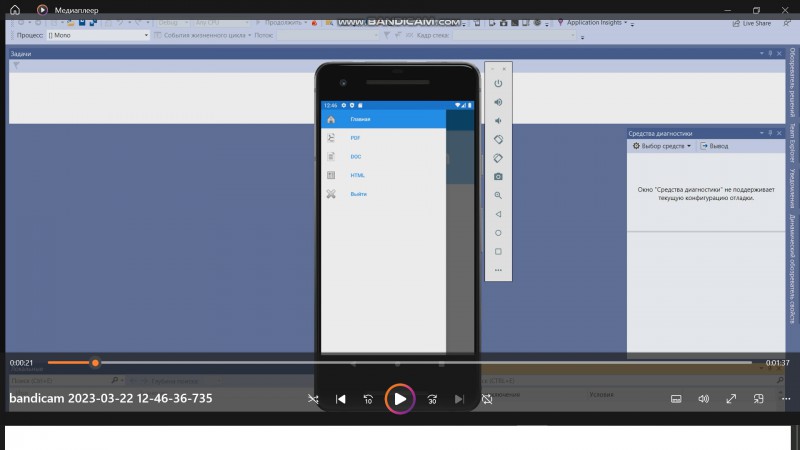This screenshot has width=800, height=450.
Task: Click emulator volume up icon
Action: tap(498, 102)
